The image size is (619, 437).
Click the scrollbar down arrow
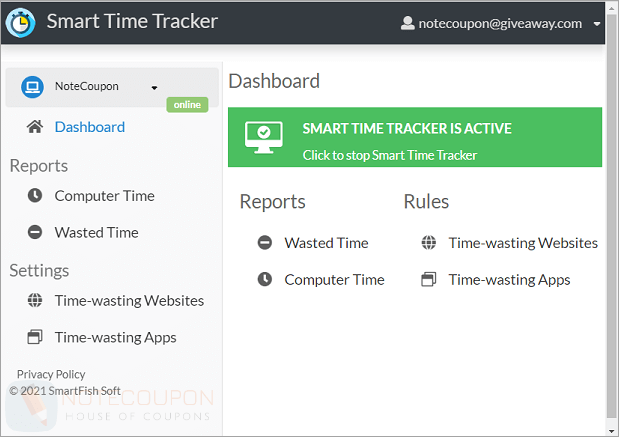click(611, 431)
